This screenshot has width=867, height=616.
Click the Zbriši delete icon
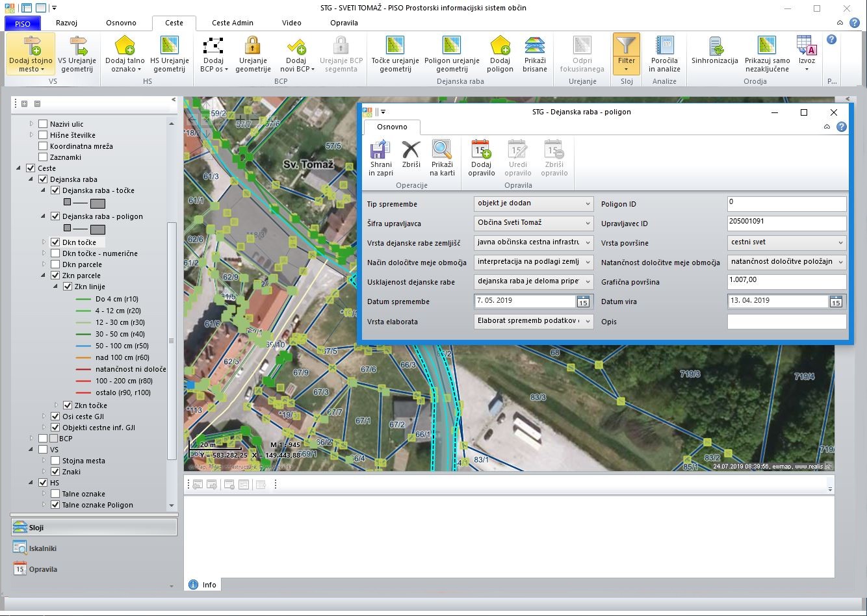click(411, 151)
